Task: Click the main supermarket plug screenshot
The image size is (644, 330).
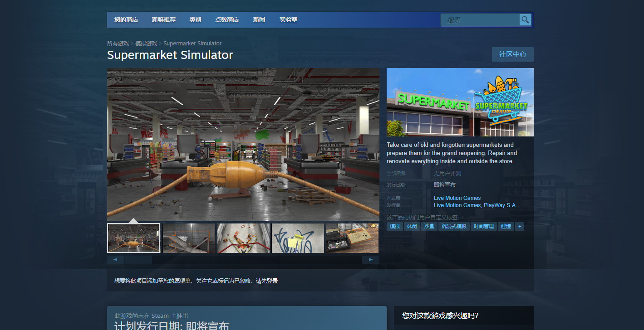Action: coord(243,144)
